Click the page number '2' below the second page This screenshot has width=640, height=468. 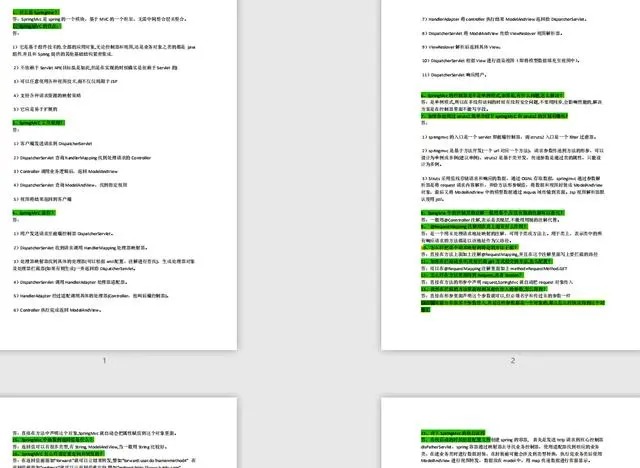click(513, 360)
